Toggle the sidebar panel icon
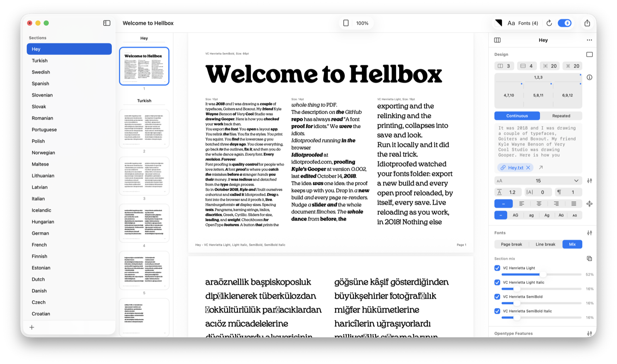Screen dimensions: 617x364 click(x=107, y=23)
